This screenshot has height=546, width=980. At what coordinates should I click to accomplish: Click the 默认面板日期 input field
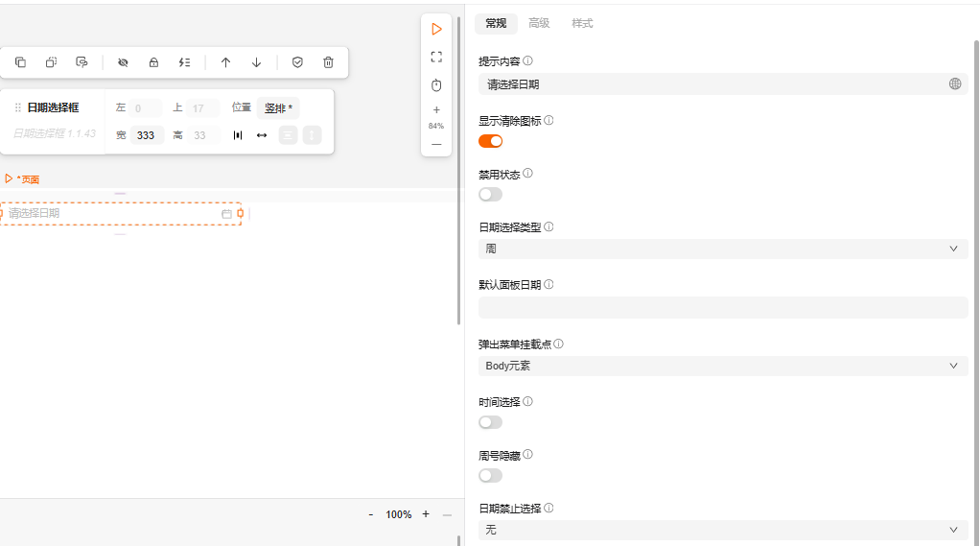click(x=722, y=307)
